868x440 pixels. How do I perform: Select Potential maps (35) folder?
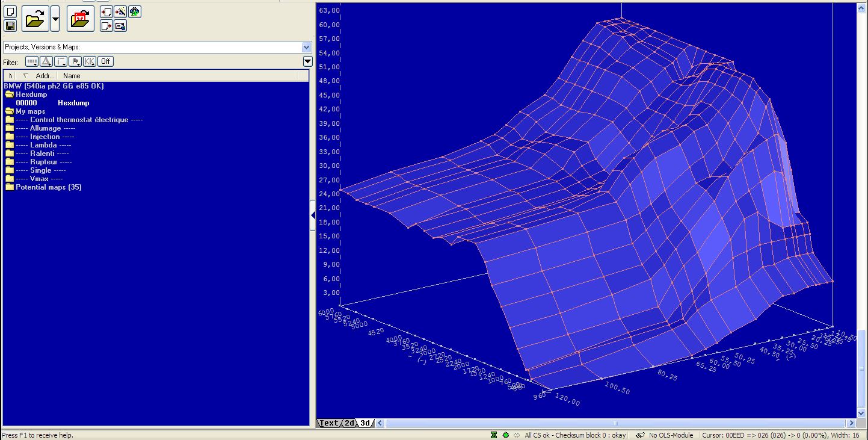pos(48,187)
